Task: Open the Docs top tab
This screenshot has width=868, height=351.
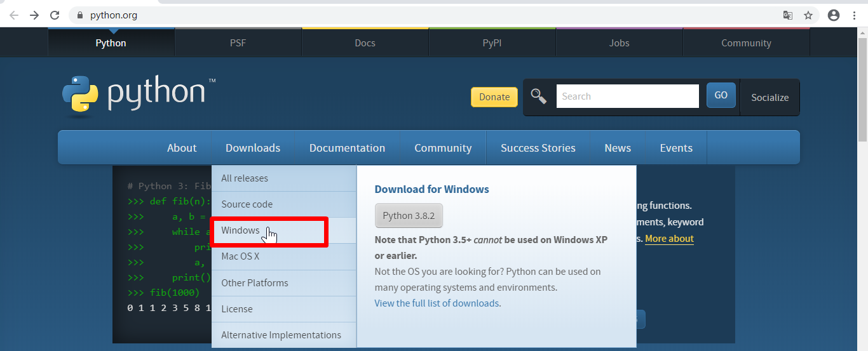Action: click(x=365, y=43)
